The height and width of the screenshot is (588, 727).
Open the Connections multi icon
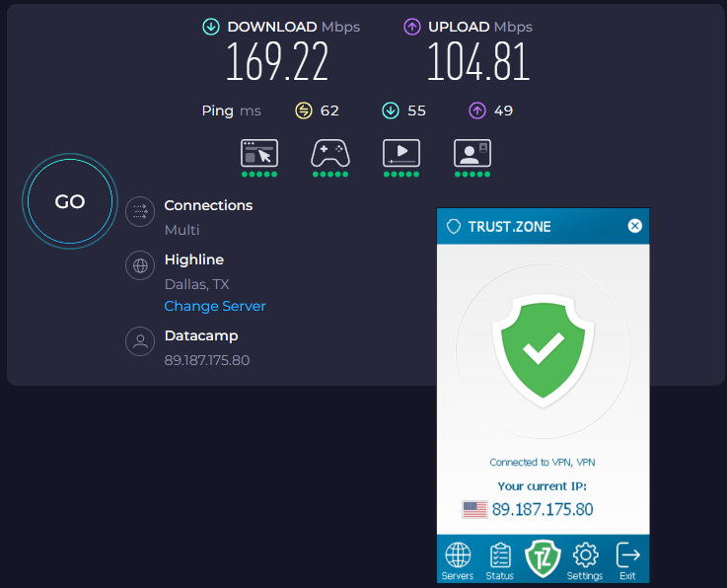click(140, 212)
